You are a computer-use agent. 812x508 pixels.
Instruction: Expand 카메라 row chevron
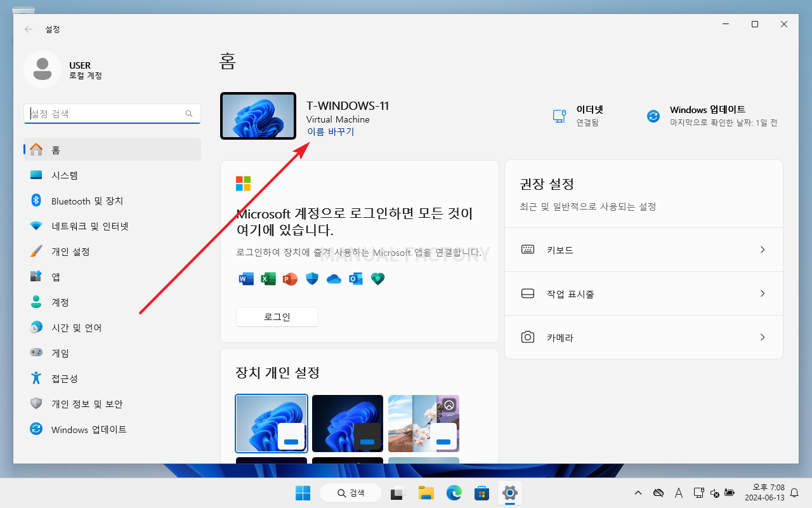[763, 337]
